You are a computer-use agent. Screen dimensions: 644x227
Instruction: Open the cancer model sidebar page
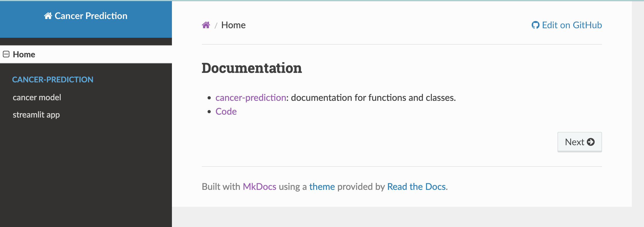coord(37,97)
